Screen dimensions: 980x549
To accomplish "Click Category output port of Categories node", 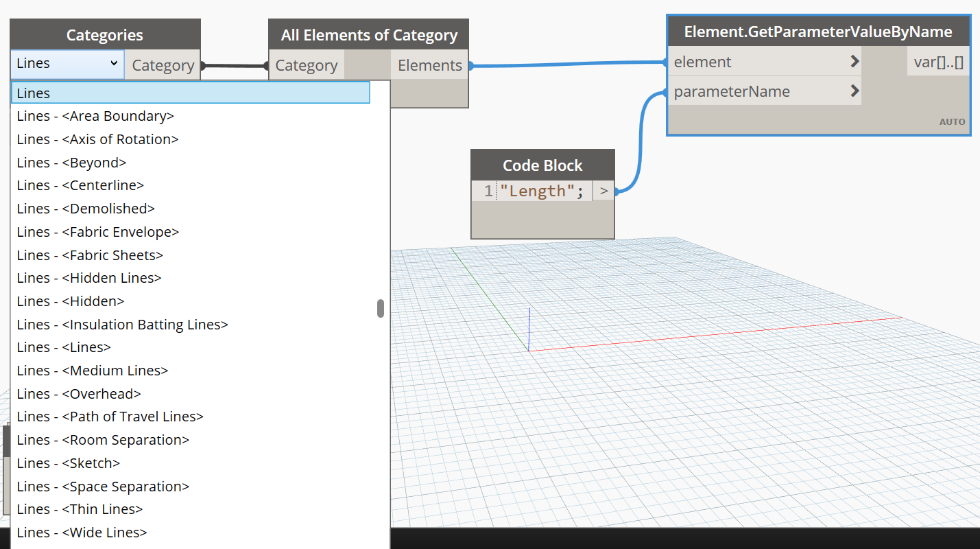I will point(163,65).
